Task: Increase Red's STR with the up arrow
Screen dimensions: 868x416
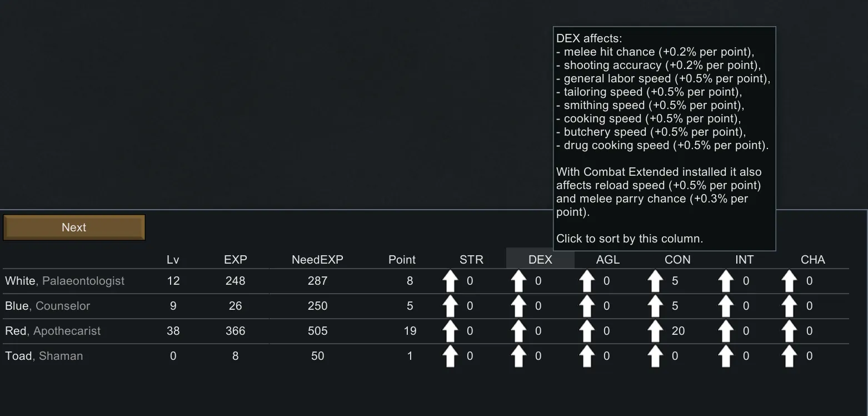Action: pyautogui.click(x=450, y=331)
